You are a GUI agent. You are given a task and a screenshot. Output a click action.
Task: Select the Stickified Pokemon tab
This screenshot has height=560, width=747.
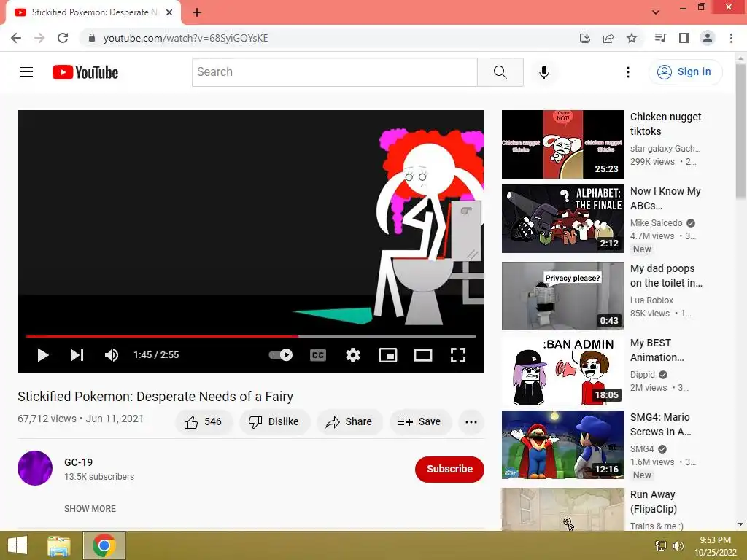coord(93,13)
